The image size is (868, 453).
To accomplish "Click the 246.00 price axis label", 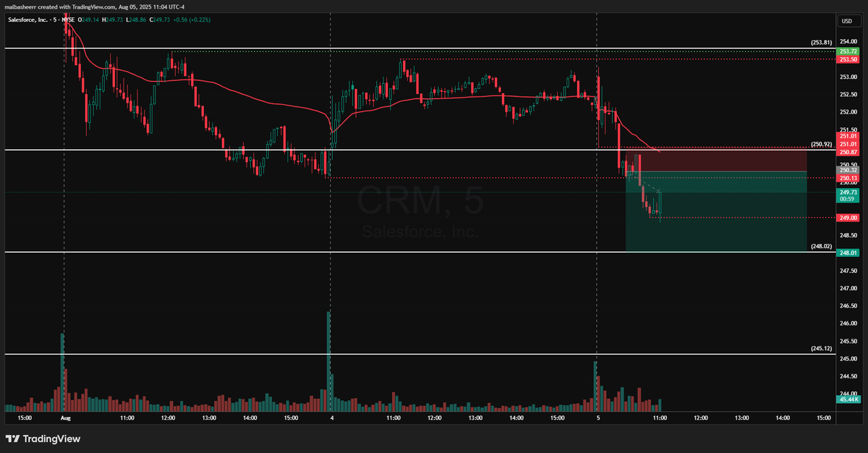I will coord(848,323).
